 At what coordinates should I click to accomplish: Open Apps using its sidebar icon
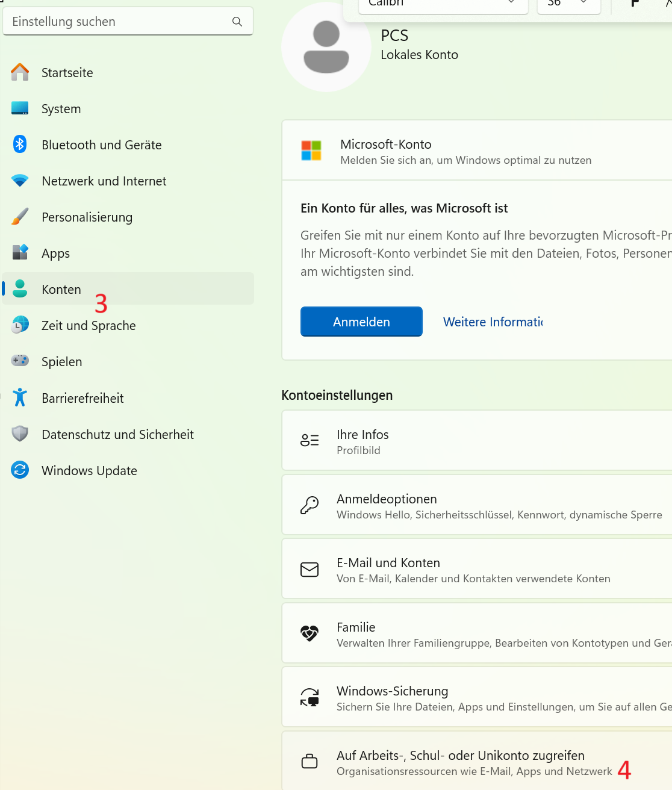point(20,253)
